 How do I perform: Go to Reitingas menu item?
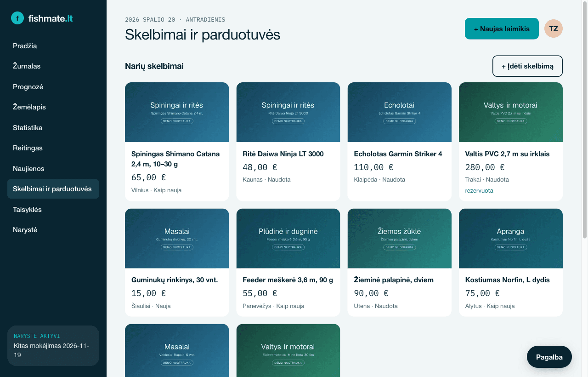pyautogui.click(x=53, y=148)
